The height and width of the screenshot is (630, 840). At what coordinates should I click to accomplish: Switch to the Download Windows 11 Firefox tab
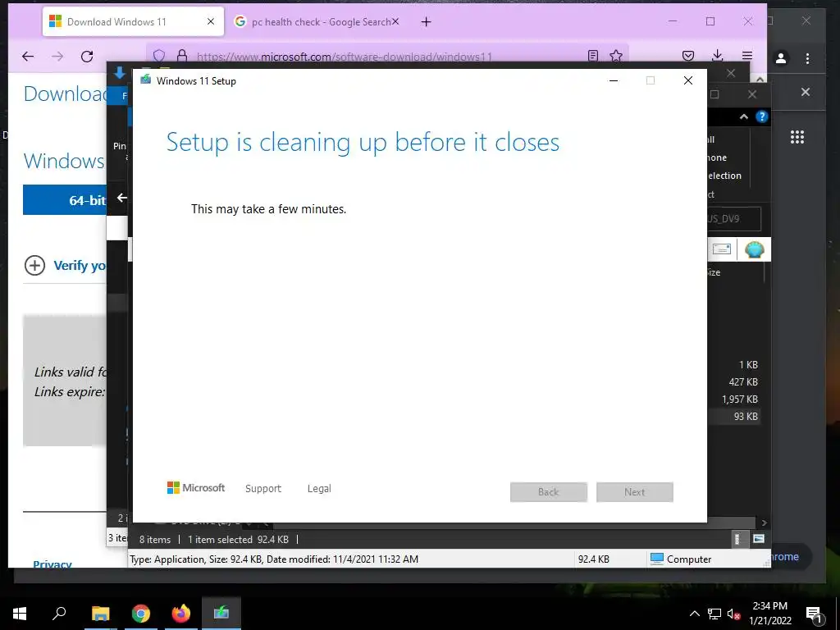(133, 22)
